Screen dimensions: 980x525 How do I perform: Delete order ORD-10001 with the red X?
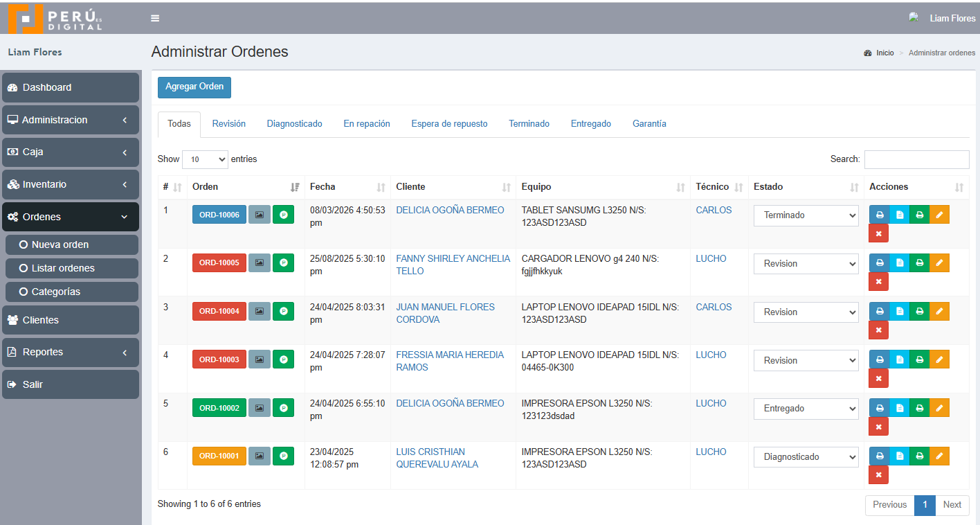tap(879, 475)
